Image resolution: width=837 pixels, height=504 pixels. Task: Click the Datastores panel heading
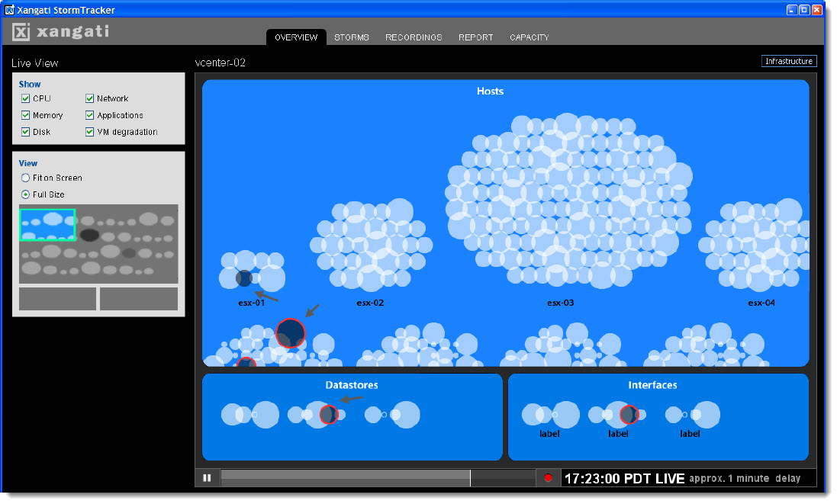tap(352, 385)
